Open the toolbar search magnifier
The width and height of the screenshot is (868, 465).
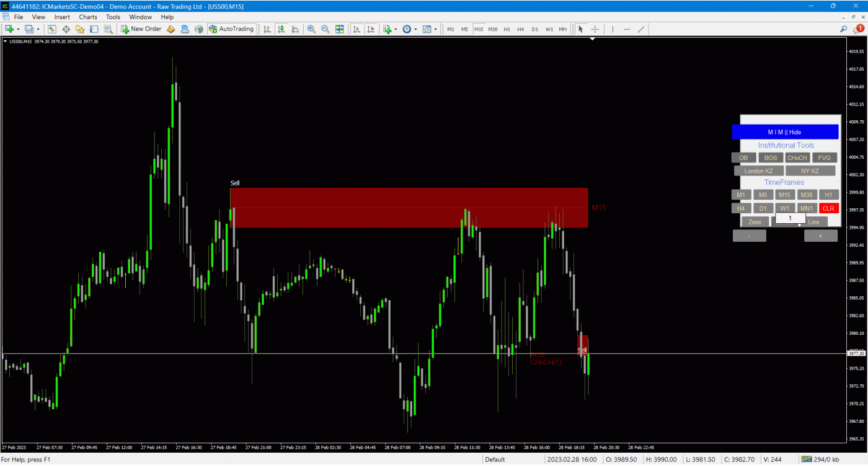(844, 29)
